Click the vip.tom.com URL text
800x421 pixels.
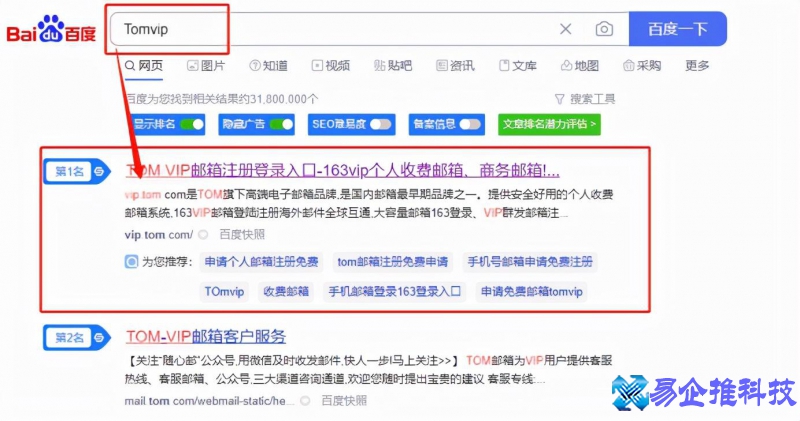point(159,235)
